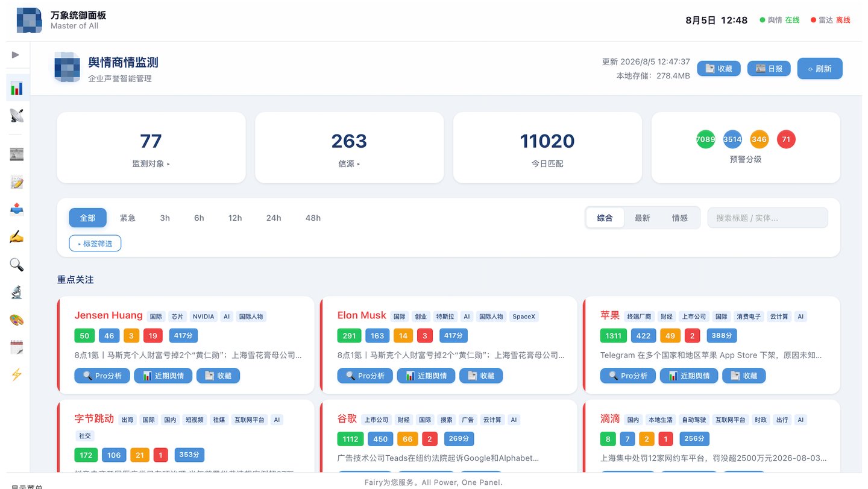Click the red 19 badge on Jensen Huang
This screenshot has width=868, height=489.
pos(153,336)
